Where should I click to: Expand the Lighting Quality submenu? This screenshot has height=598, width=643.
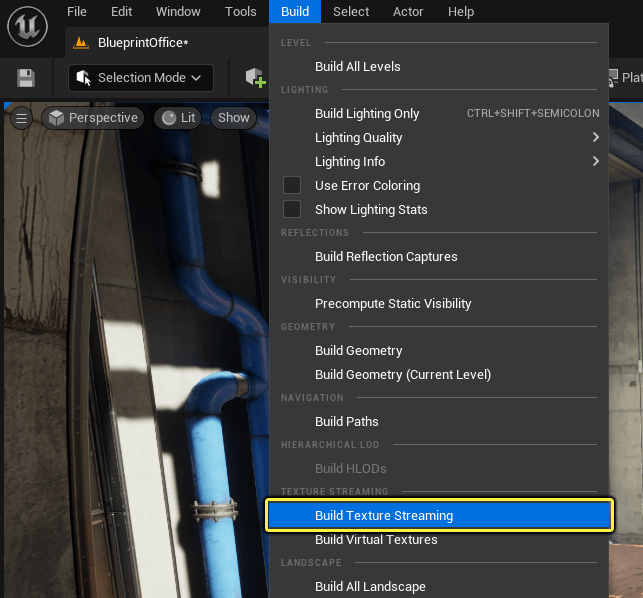tap(439, 138)
